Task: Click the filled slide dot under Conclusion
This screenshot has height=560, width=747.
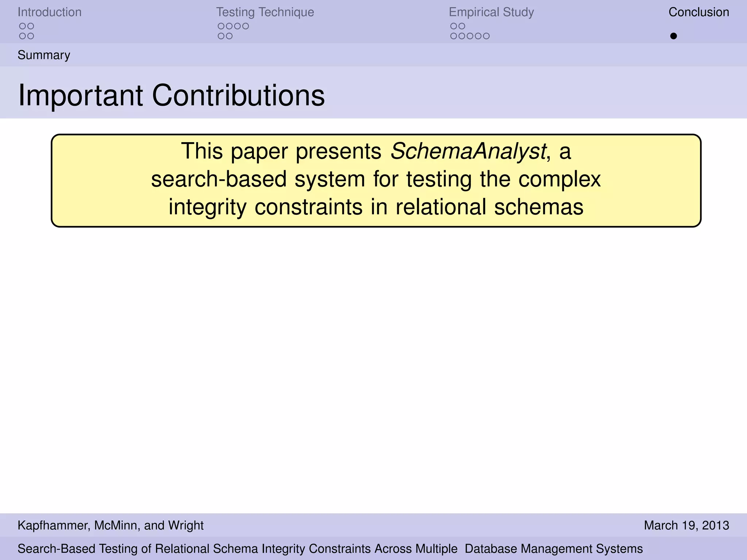Action: [674, 36]
